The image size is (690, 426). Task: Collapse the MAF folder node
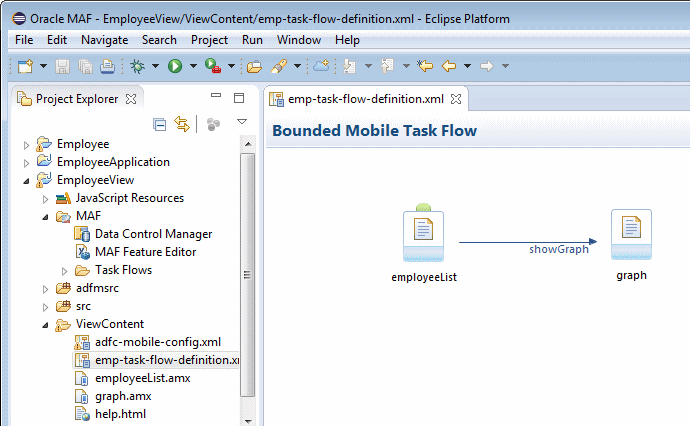(45, 217)
